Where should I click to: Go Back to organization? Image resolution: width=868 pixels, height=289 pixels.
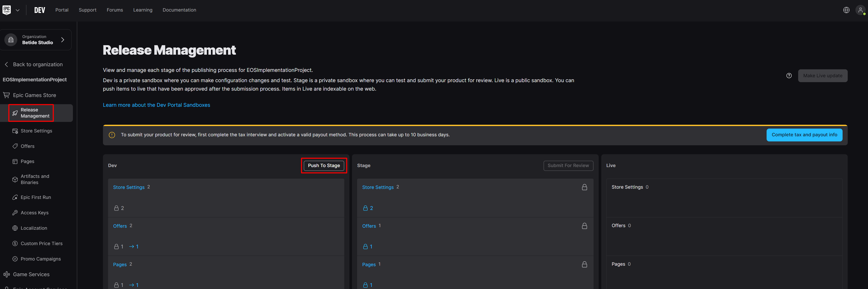pos(37,64)
